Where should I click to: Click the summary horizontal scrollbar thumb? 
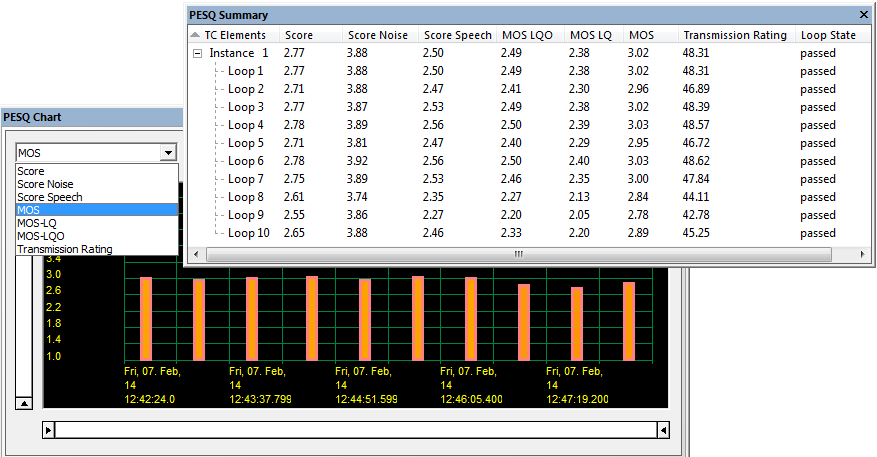(519, 254)
